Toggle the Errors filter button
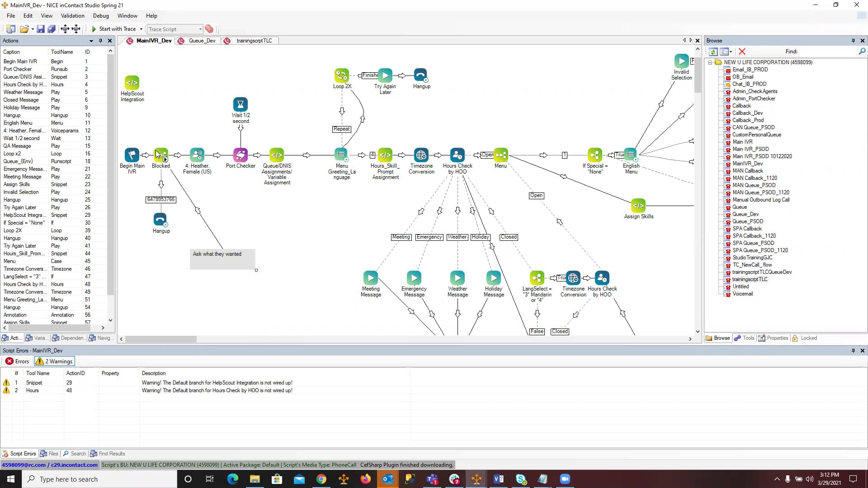Image resolution: width=868 pixels, height=488 pixels. tap(17, 361)
